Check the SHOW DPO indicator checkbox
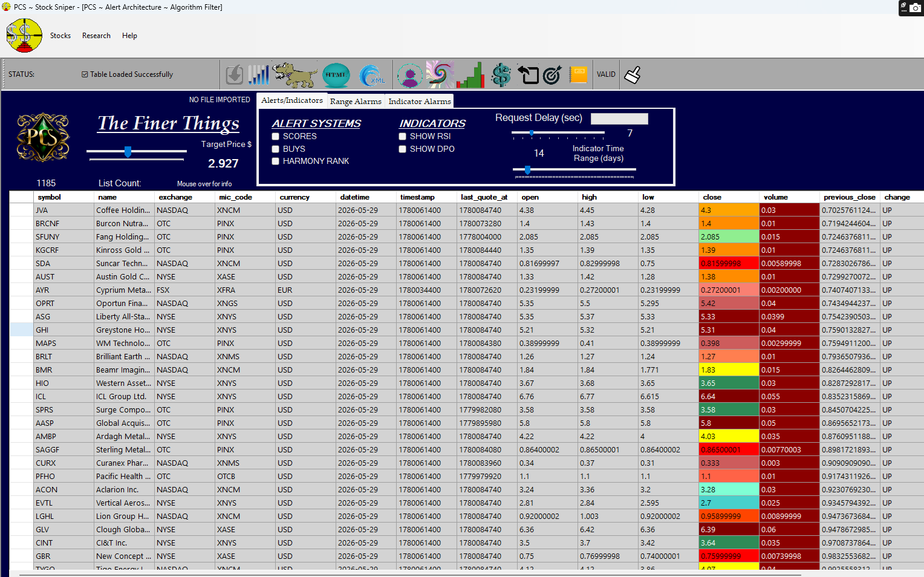Image resolution: width=924 pixels, height=577 pixels. [x=402, y=149]
